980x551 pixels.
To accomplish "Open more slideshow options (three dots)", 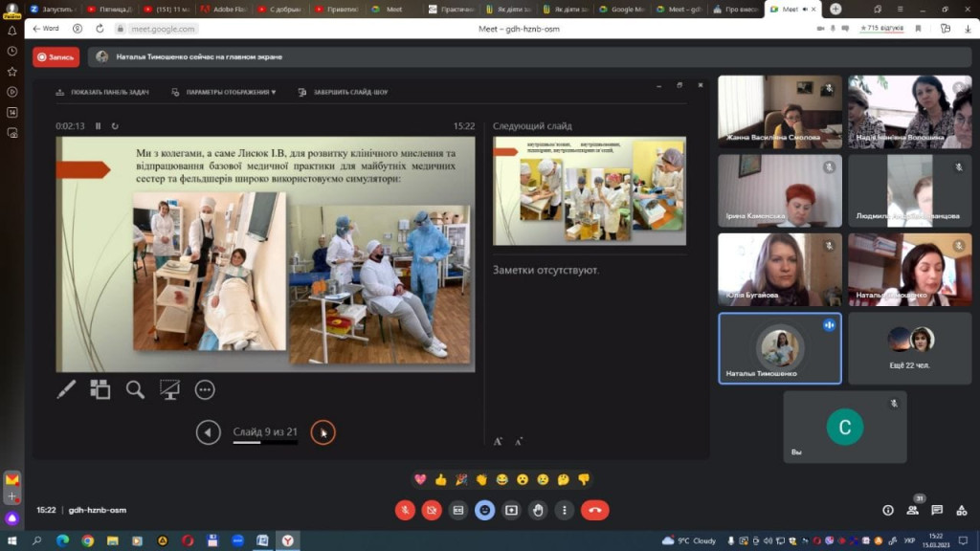I will click(x=204, y=389).
